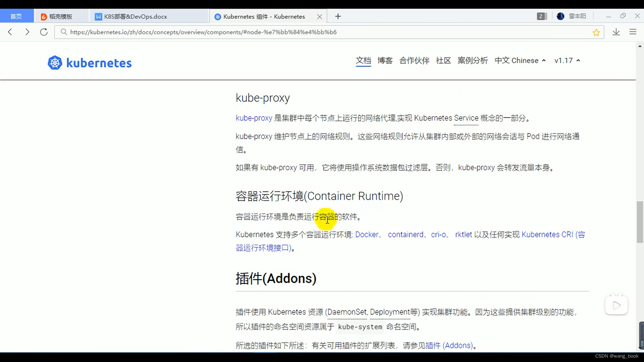Close the Kubernetes 组件 tab

click(x=319, y=17)
